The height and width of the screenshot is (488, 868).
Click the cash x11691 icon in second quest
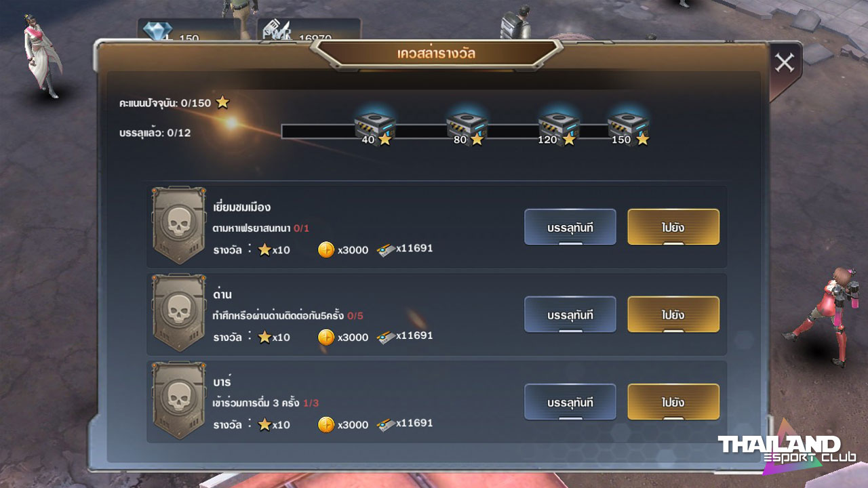(x=387, y=336)
